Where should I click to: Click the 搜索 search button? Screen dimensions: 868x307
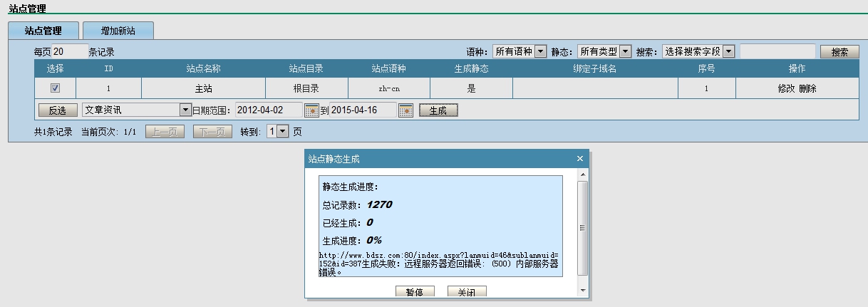(x=839, y=52)
